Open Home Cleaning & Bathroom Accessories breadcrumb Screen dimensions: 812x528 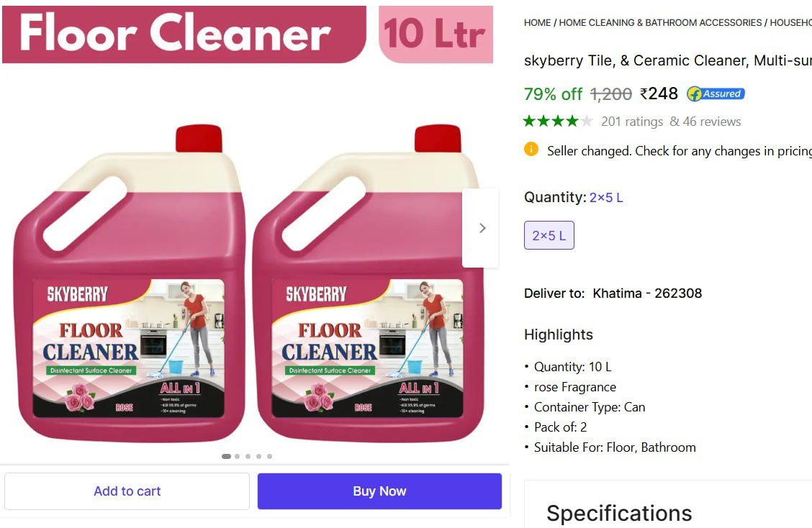point(660,23)
